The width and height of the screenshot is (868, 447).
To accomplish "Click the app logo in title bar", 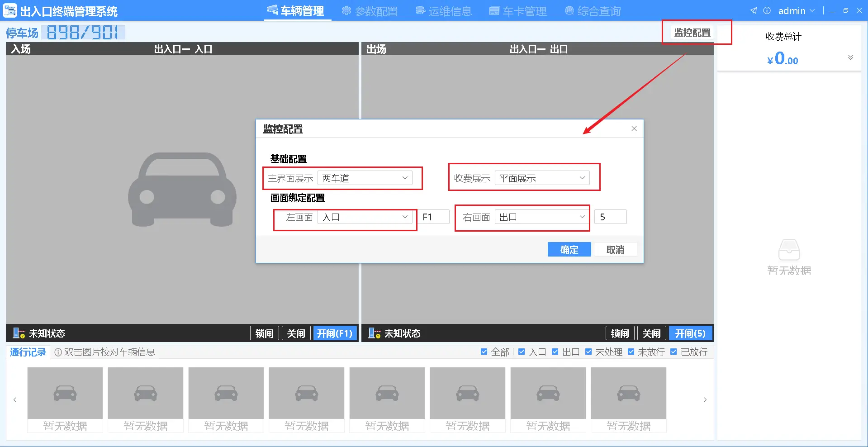I will pyautogui.click(x=10, y=10).
